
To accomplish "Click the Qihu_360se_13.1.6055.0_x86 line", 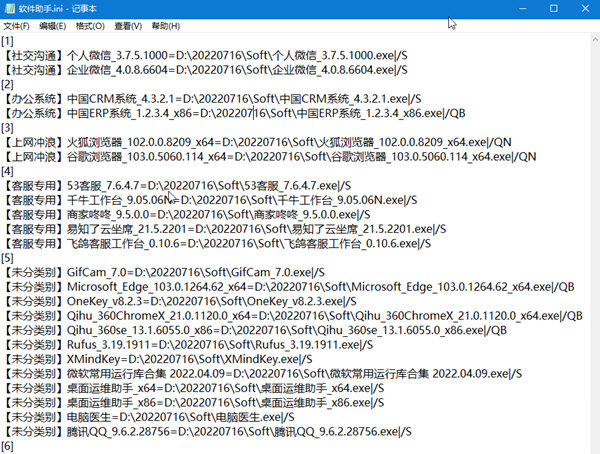I will (255, 330).
